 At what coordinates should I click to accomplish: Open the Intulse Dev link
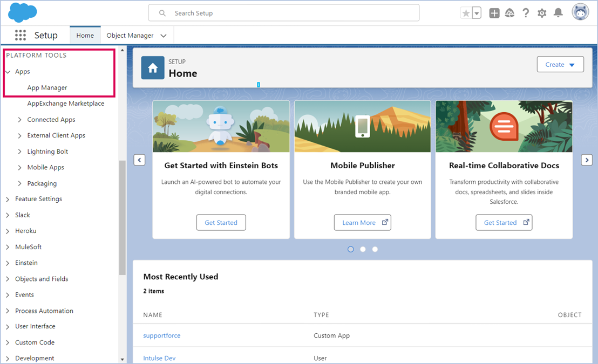159,358
